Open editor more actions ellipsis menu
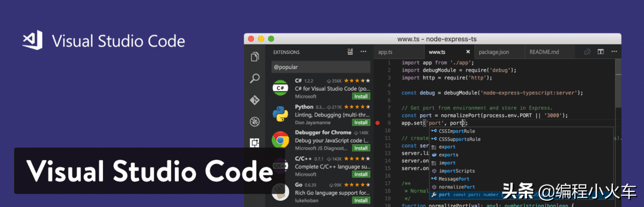Screen dimensions: 644x207 click(613, 52)
